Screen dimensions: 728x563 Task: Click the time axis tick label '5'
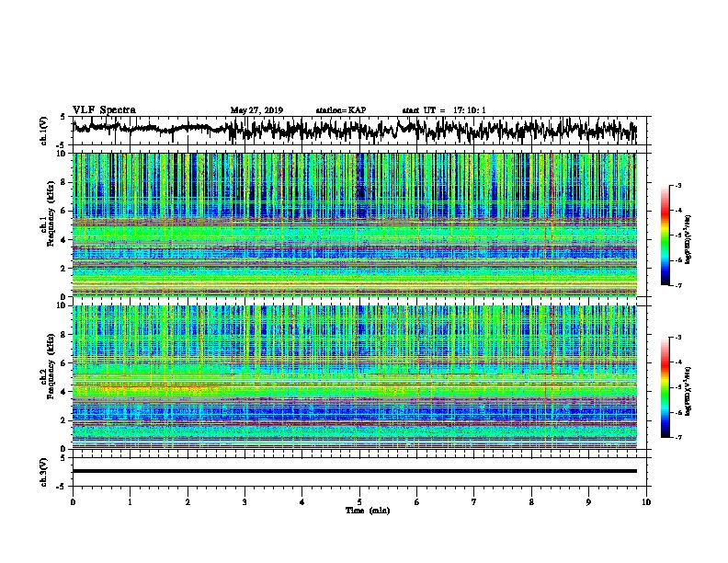pyautogui.click(x=359, y=502)
